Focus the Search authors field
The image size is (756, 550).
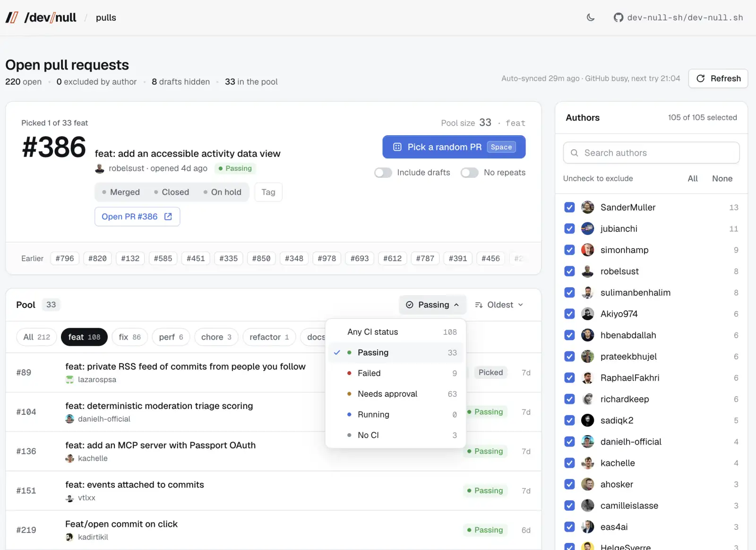[651, 153]
